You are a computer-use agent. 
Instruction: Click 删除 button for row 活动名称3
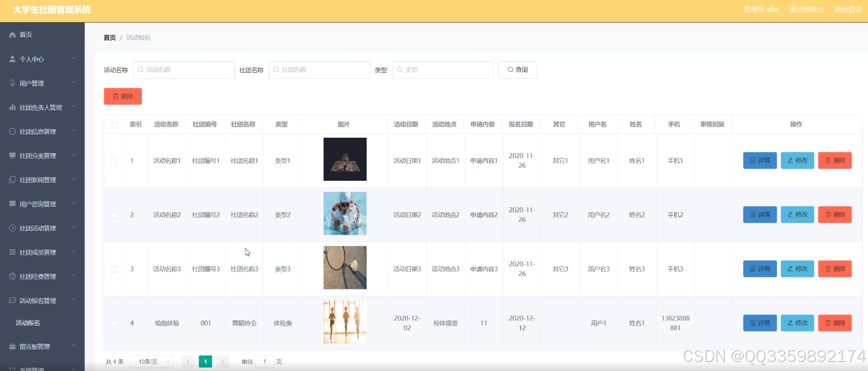tap(835, 269)
